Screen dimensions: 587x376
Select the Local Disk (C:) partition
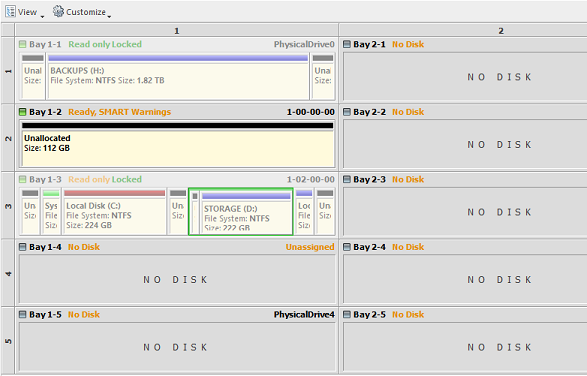coord(115,212)
